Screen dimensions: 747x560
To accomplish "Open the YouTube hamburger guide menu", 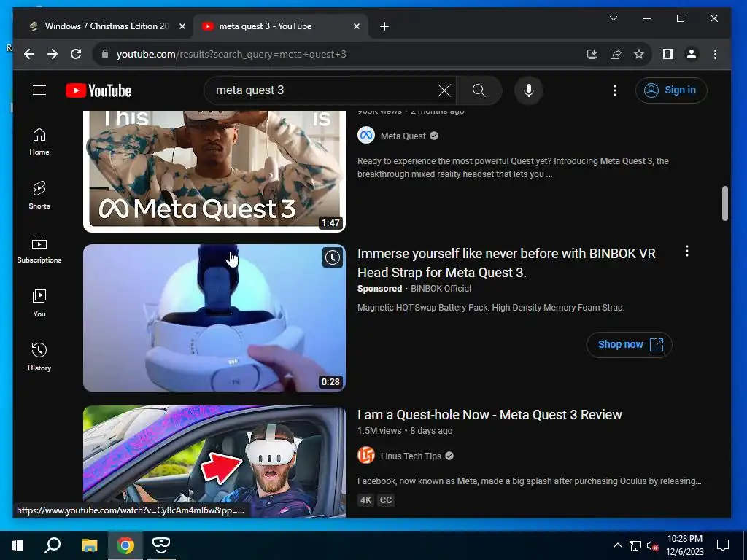I will click(x=39, y=90).
